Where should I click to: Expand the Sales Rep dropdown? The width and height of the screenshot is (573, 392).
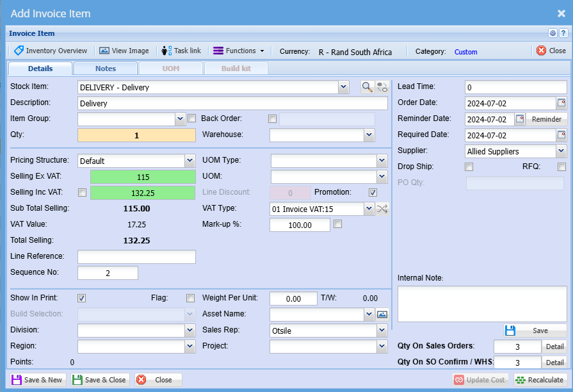tap(382, 331)
